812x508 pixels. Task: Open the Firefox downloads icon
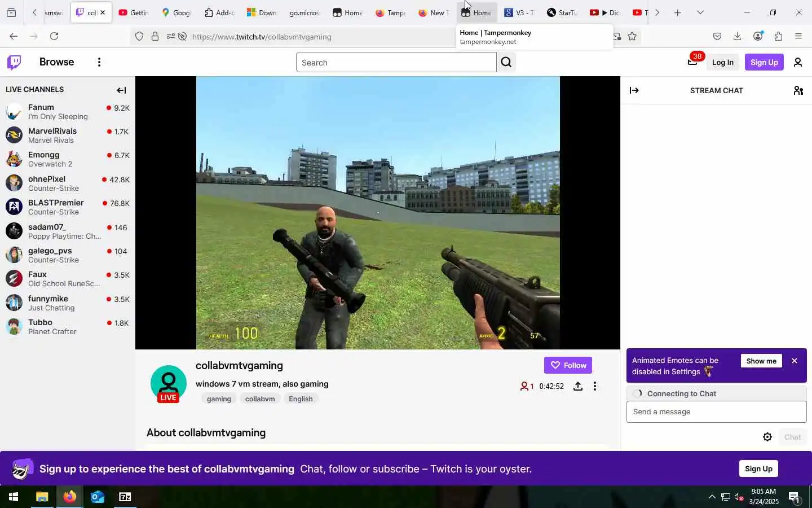[x=737, y=36]
